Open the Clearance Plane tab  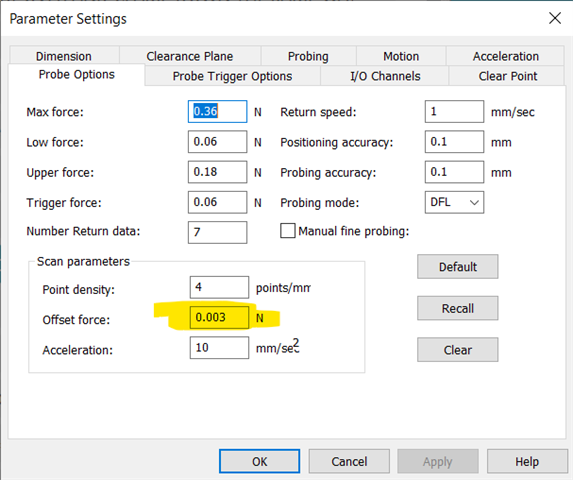pos(190,56)
